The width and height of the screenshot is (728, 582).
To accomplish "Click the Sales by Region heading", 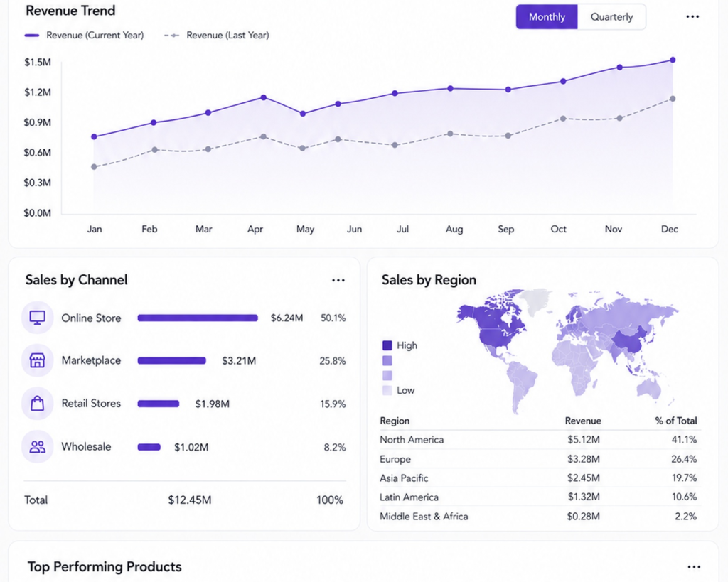I will point(429,280).
